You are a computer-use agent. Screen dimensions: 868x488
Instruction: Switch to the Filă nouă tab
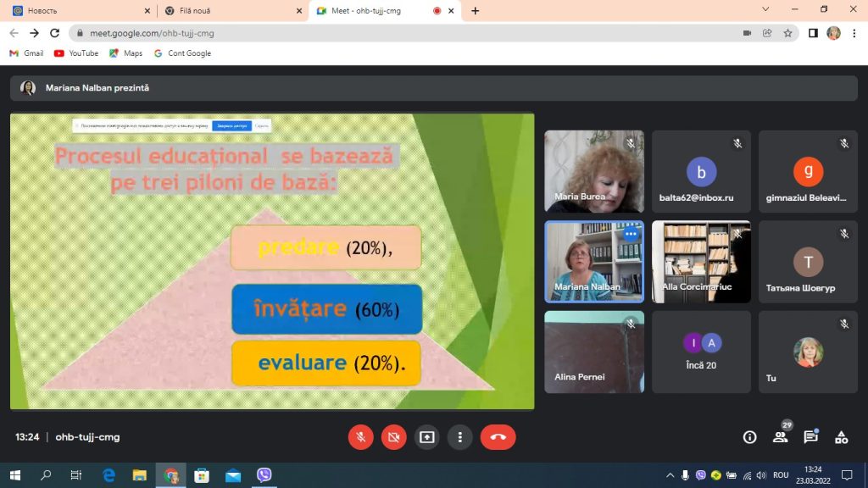click(232, 10)
